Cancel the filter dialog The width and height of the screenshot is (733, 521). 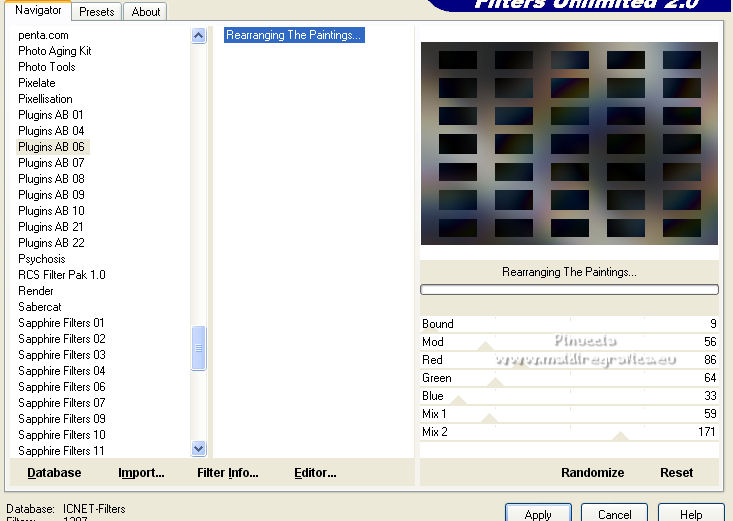(x=614, y=514)
